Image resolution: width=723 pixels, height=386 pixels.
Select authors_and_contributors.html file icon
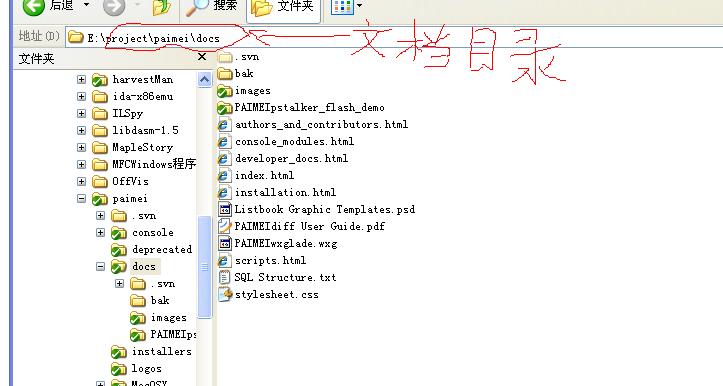click(225, 125)
